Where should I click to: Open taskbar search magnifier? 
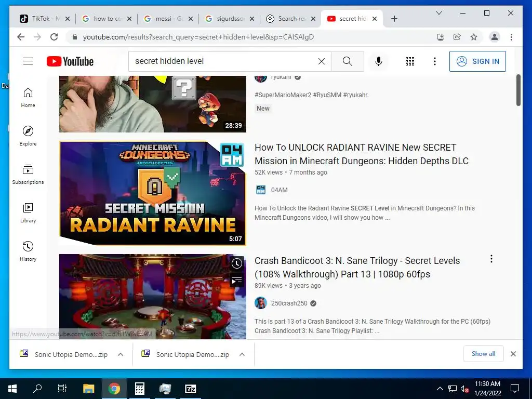[37, 389]
